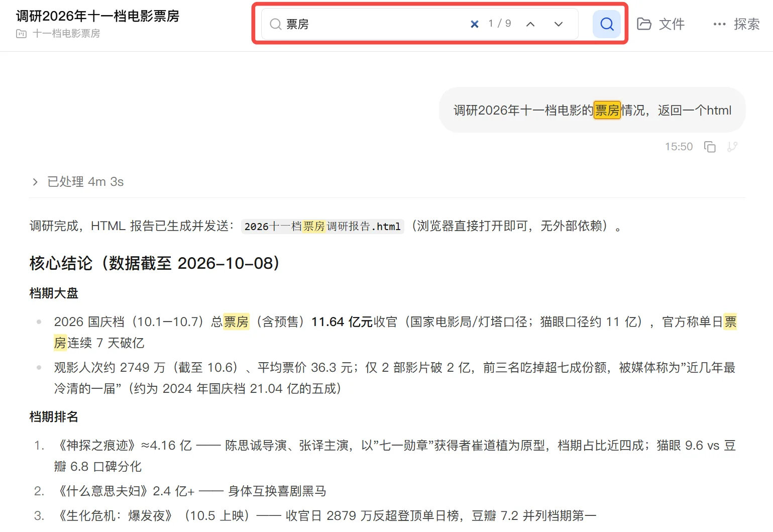Open the 探索 more menu
Image resolution: width=773 pixels, height=532 pixels.
(x=736, y=24)
